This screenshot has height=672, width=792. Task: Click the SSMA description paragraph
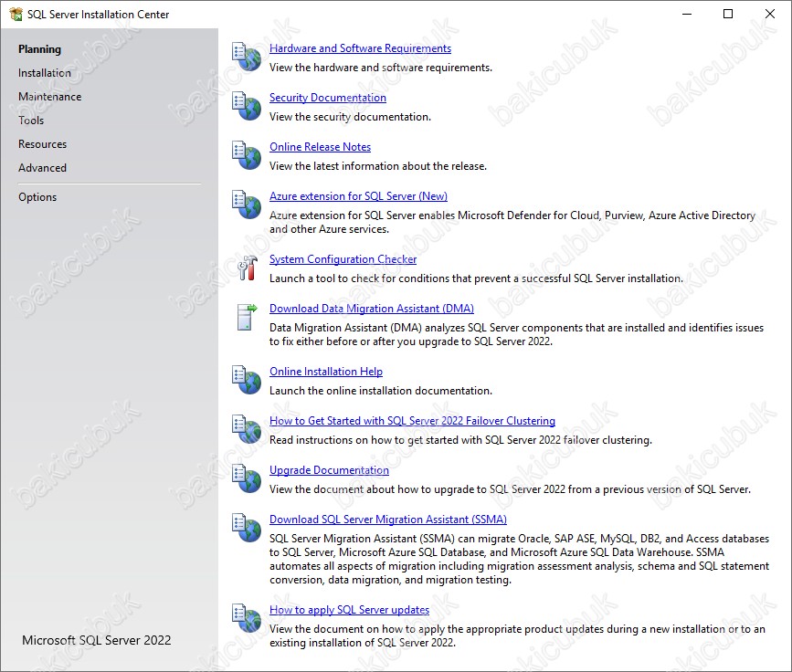[x=519, y=560]
